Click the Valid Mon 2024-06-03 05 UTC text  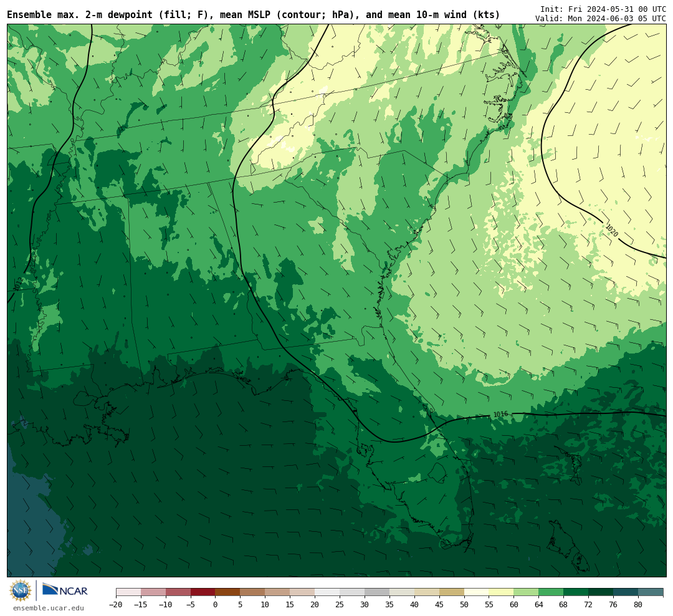point(601,19)
